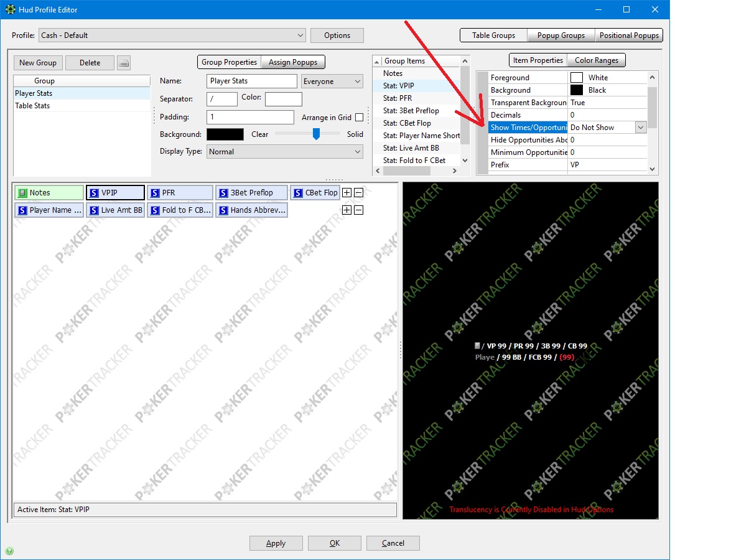Select the Fold to F CB stat item

tap(180, 210)
